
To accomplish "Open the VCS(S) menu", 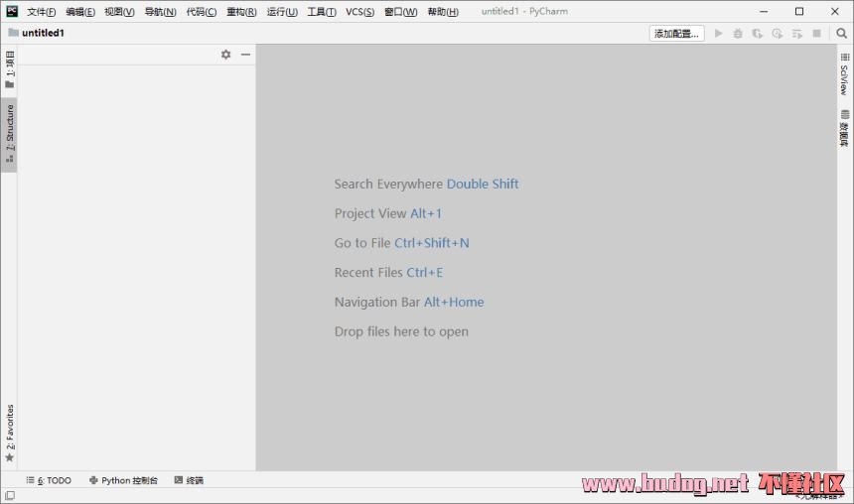I will click(359, 12).
